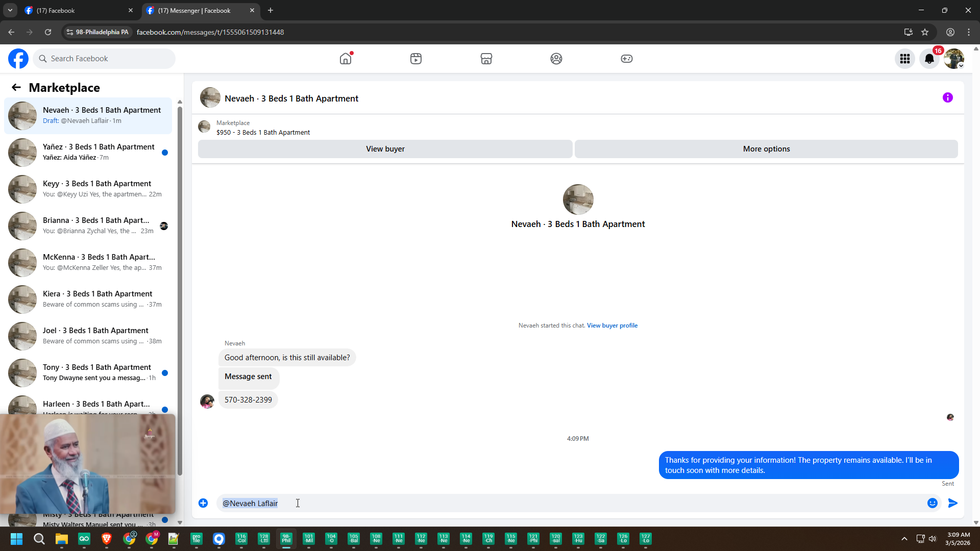Open Nevaeh · 3 Beds 1 Bath Apartment conversation
Screen dimensions: 980x551
88,116
